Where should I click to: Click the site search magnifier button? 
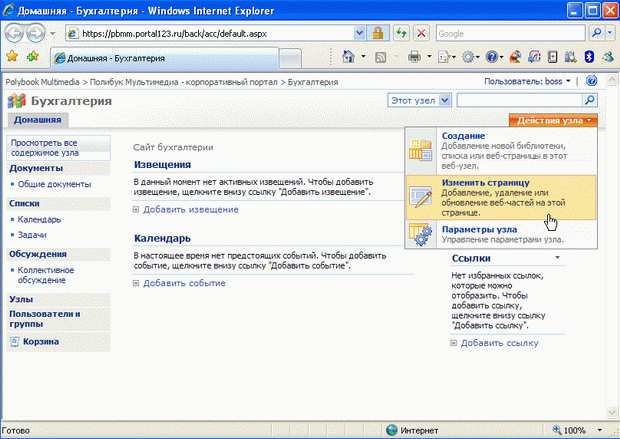click(589, 101)
